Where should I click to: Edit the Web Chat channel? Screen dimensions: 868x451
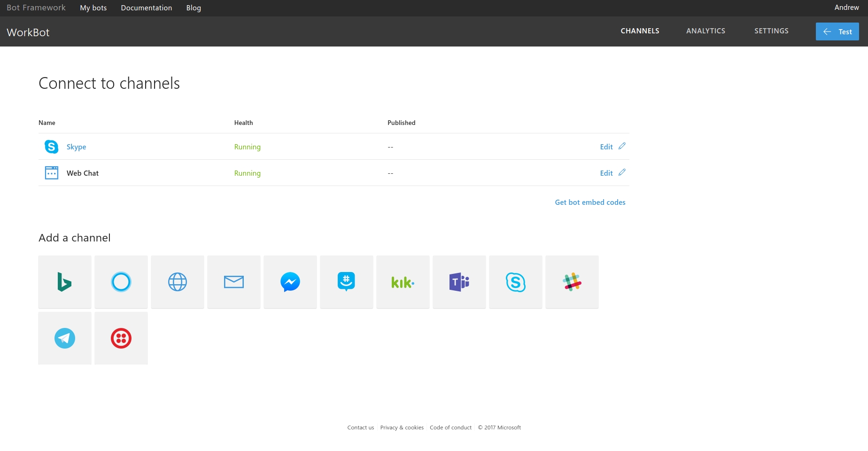coord(606,173)
